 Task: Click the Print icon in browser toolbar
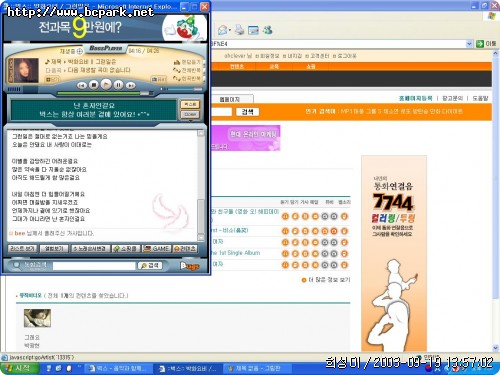point(239,30)
